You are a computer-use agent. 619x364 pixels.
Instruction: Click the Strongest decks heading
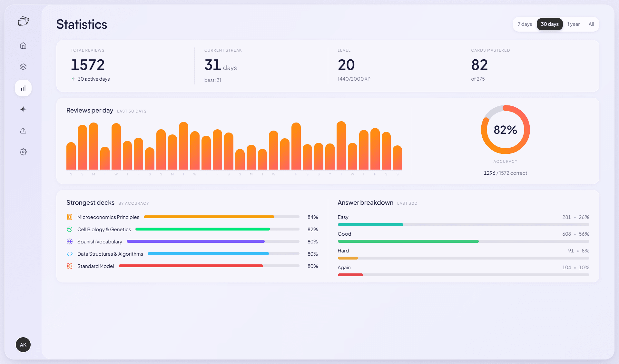[90, 202]
